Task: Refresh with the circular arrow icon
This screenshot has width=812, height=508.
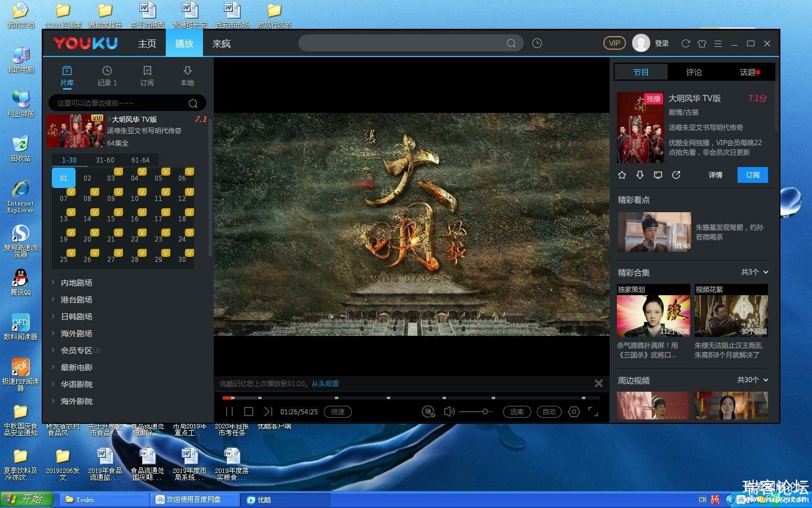Action: pos(686,43)
